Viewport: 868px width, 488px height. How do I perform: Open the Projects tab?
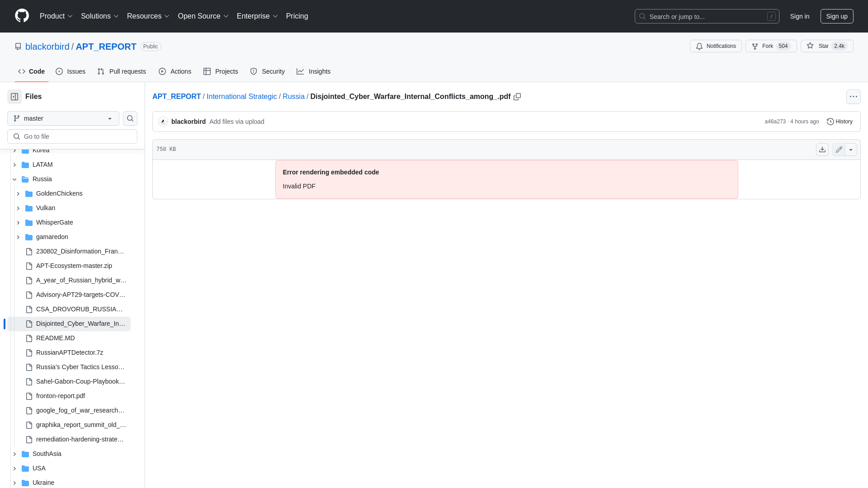221,71
